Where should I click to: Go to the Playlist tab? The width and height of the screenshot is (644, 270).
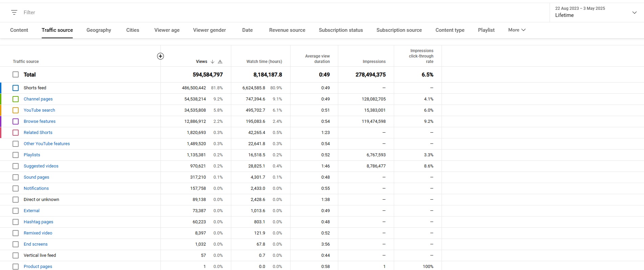pyautogui.click(x=486, y=30)
